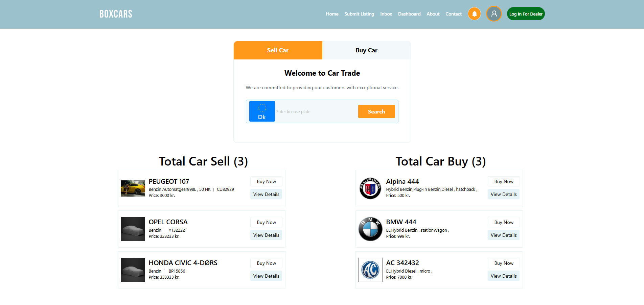Image resolution: width=644 pixels, height=305 pixels.
Task: View Details of Opel Corsa
Action: point(267,235)
